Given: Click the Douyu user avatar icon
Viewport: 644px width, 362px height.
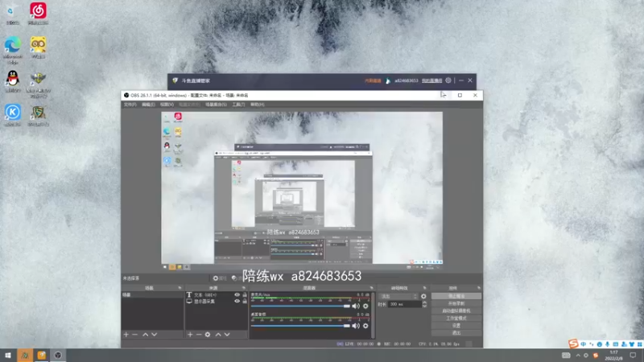Looking at the screenshot, I should [x=388, y=80].
